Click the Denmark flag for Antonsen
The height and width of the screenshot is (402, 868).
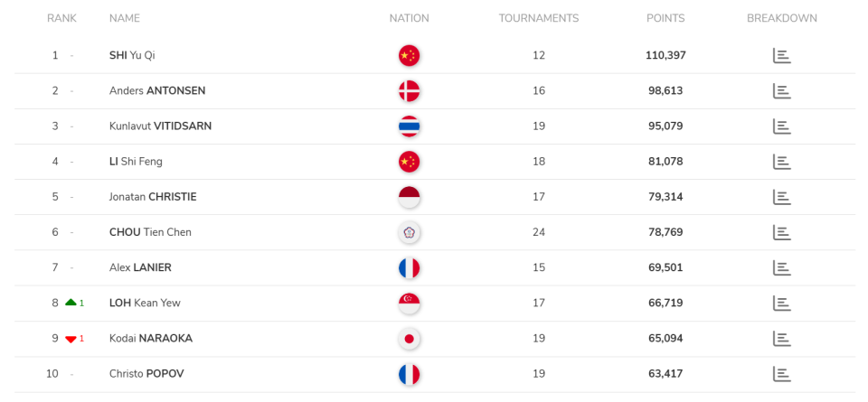409,91
